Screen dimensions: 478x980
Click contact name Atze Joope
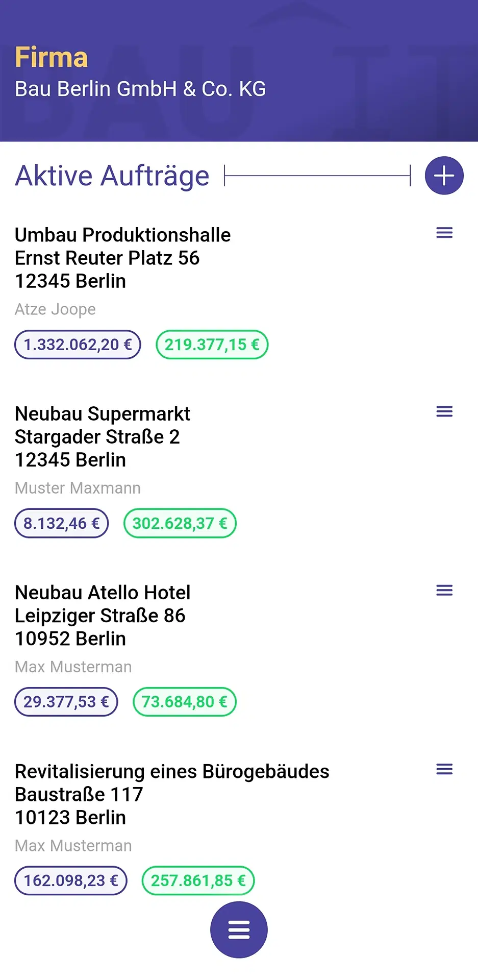click(x=55, y=309)
